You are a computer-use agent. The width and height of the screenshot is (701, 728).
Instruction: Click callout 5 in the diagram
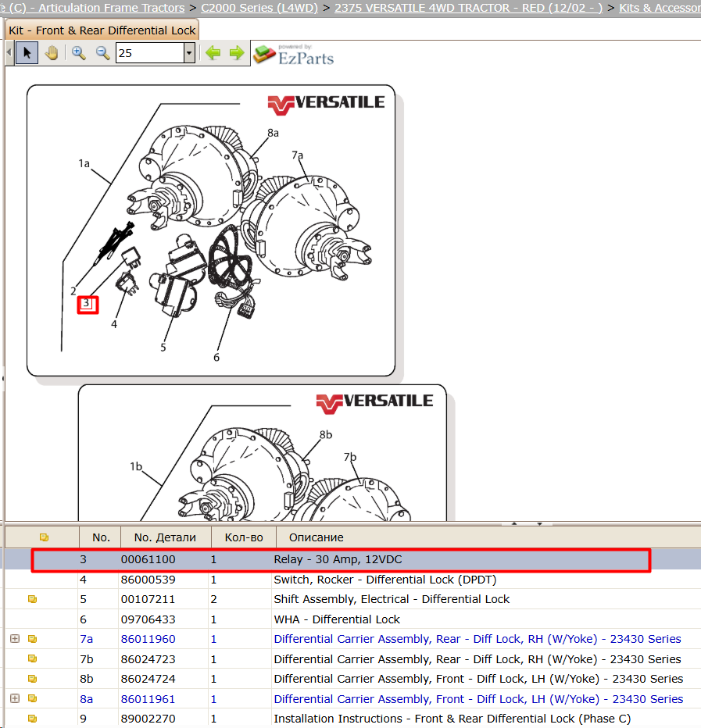click(163, 347)
